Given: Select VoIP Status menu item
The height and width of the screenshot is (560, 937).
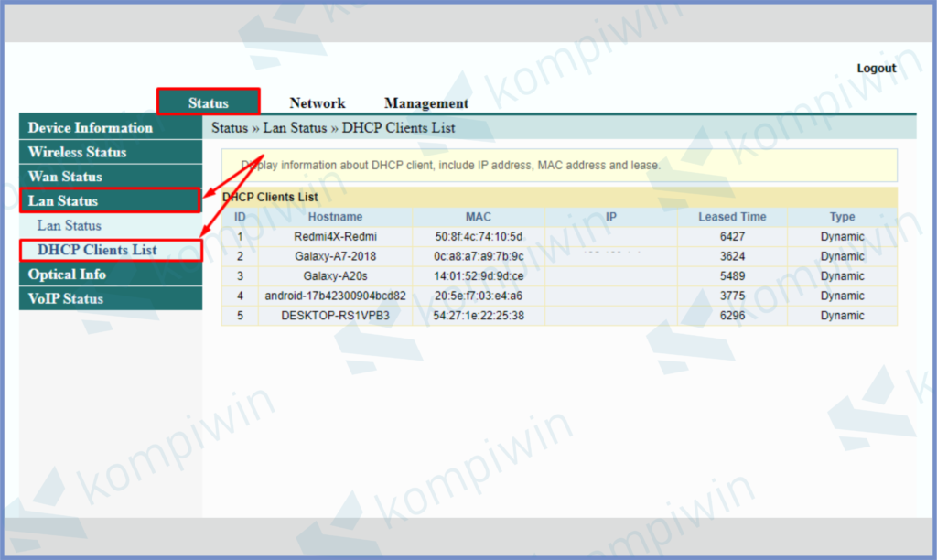Looking at the screenshot, I should coord(65,298).
